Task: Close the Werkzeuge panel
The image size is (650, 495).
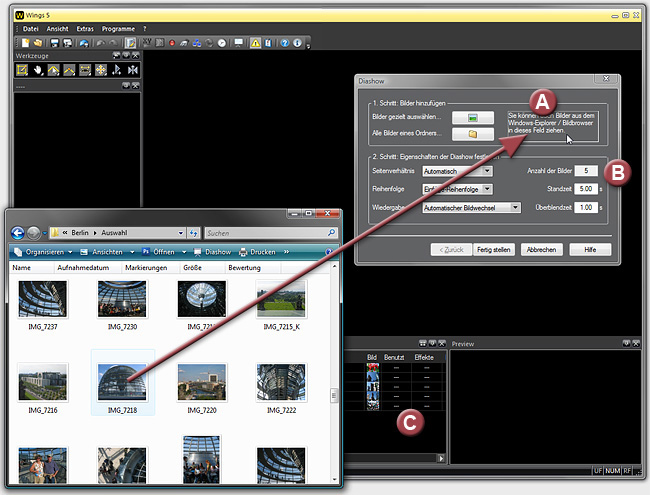Action: pyautogui.click(x=136, y=55)
